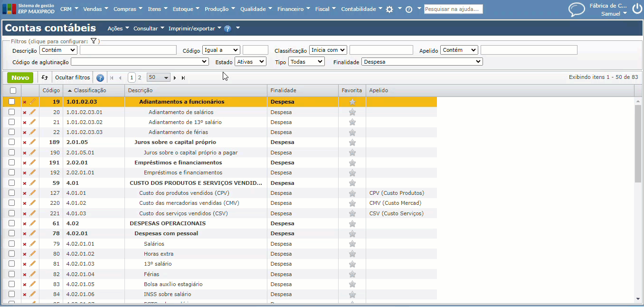Expand the Estado dropdown set to Ativas
Viewport: 644px width, 307px height.
(250, 62)
